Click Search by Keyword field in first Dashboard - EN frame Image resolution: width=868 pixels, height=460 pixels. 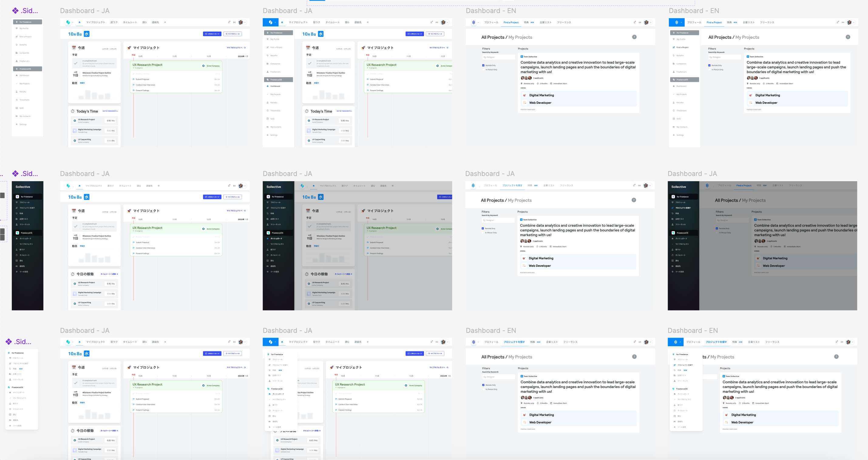pos(498,57)
